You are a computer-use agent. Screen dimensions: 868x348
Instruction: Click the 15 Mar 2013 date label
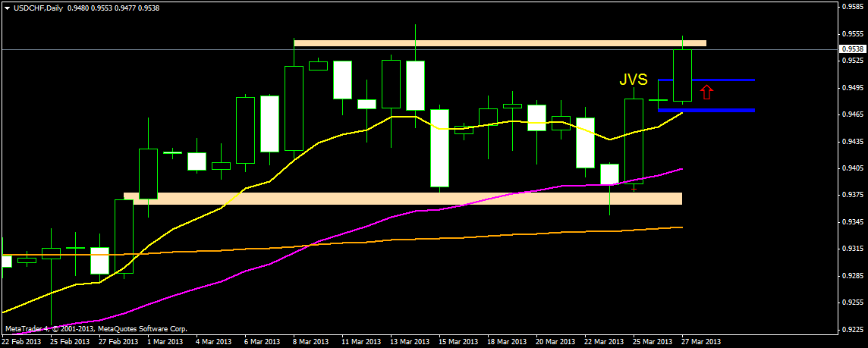click(460, 342)
